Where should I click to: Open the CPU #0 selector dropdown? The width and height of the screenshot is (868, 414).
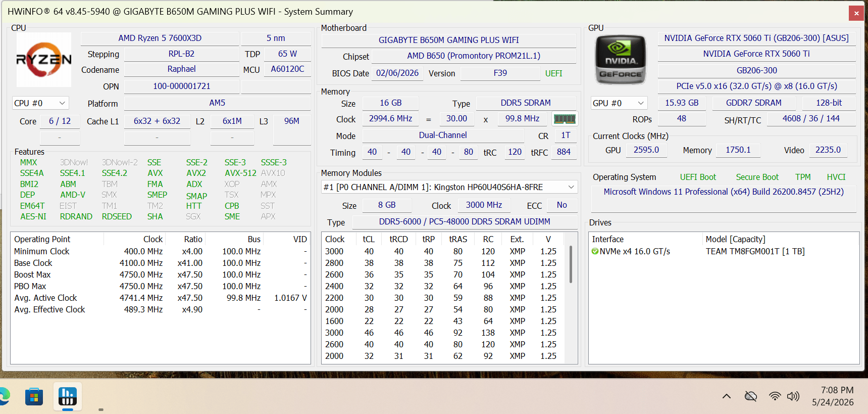pos(40,103)
